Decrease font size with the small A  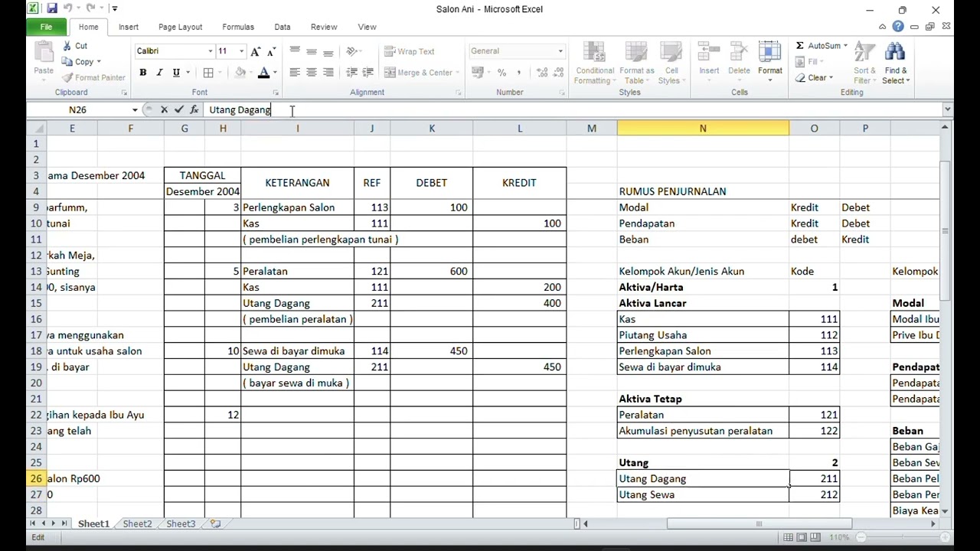point(272,51)
